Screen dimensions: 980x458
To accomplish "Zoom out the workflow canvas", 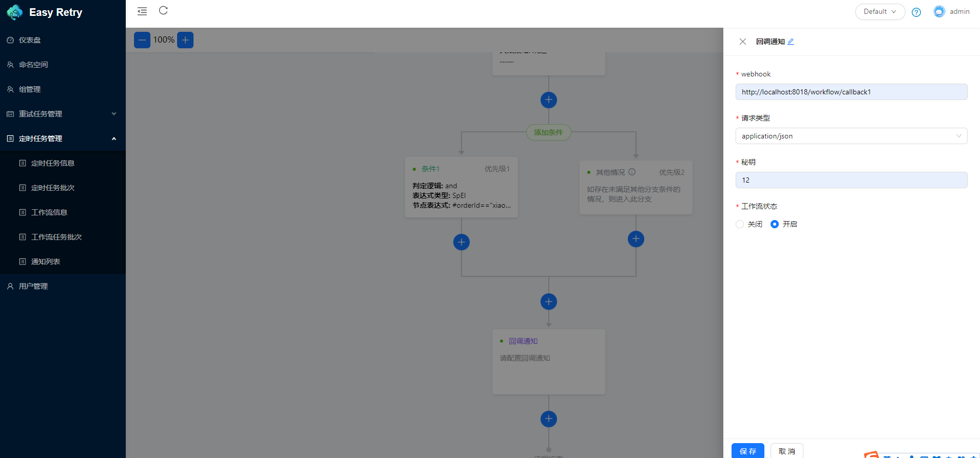I will pos(142,40).
